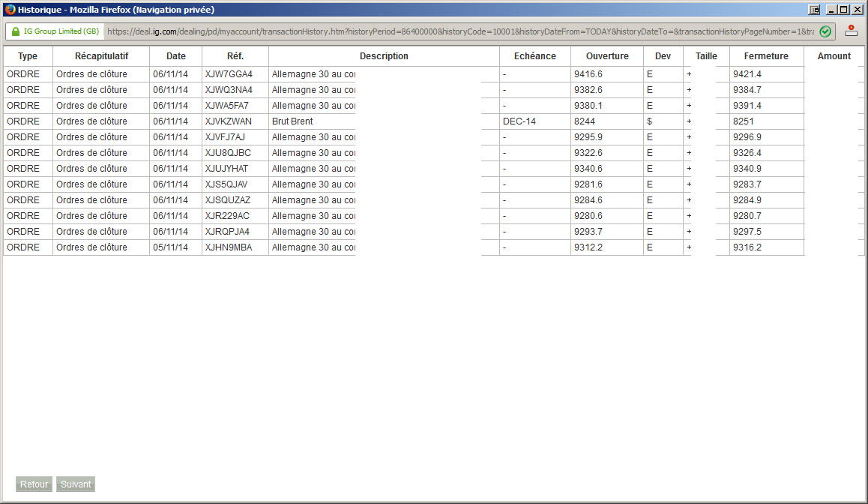The height and width of the screenshot is (504, 868).
Task: Close the Historique window
Action: click(x=857, y=10)
